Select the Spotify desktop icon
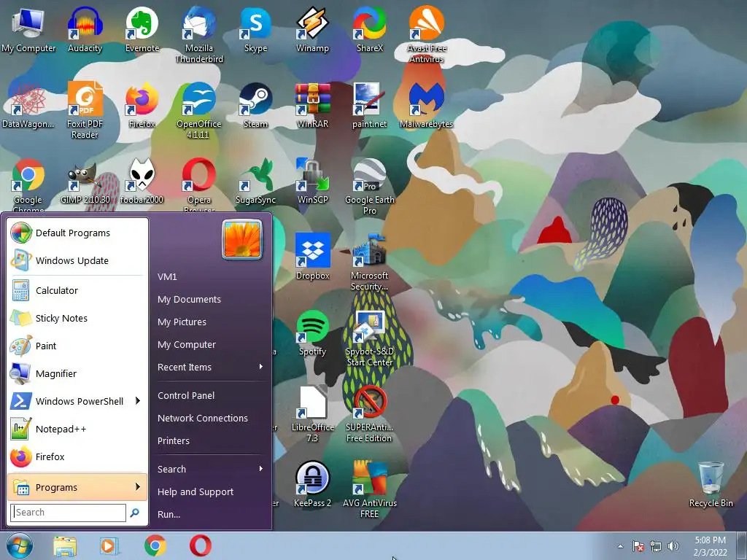The image size is (747, 560). 312,332
